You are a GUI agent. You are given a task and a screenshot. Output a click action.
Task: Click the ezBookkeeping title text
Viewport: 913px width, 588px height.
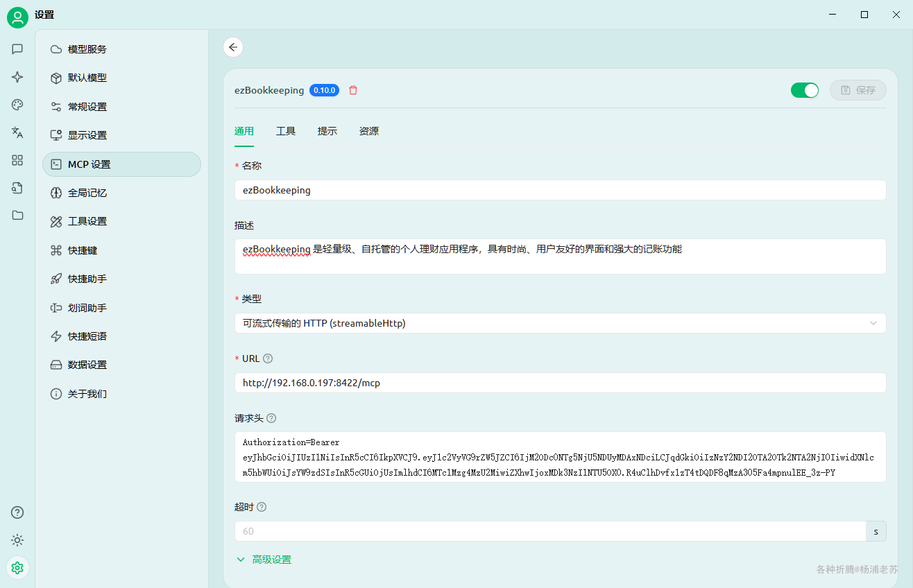[269, 90]
